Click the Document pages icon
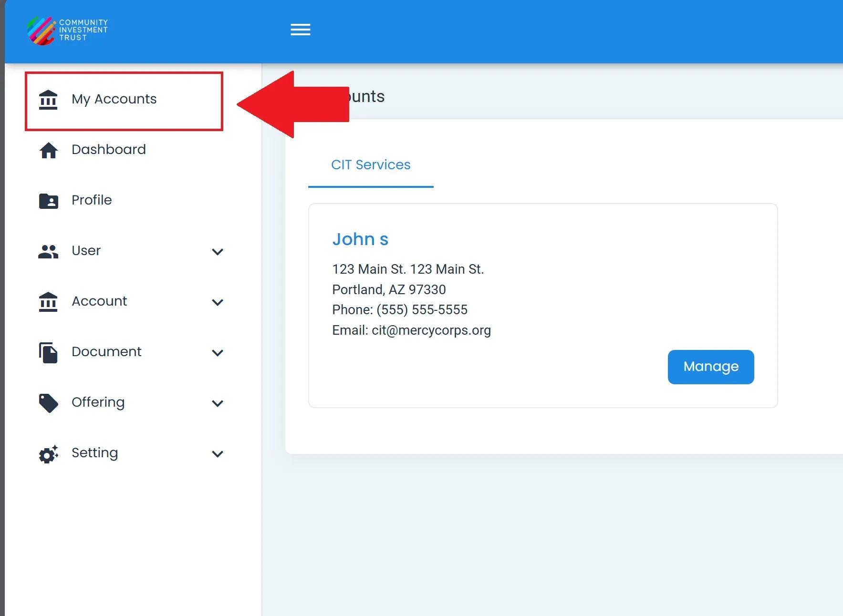This screenshot has height=616, width=843. [x=48, y=352]
